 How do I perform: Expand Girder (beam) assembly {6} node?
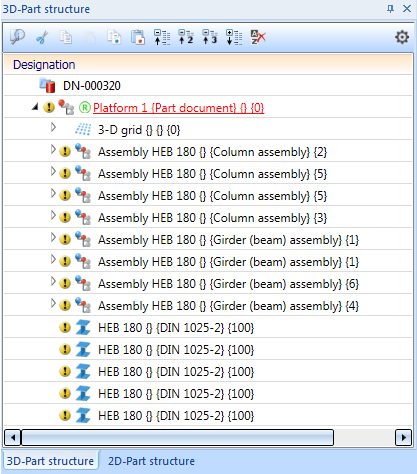[53, 281]
